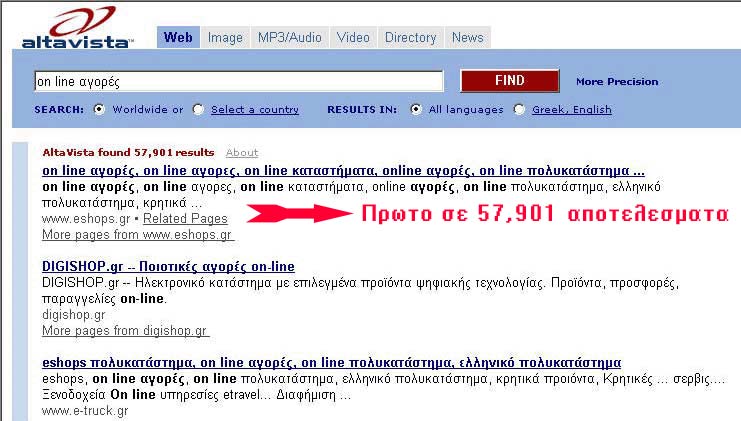The width and height of the screenshot is (741, 421).
Task: Select the Worldwide search radio button
Action: [99, 110]
